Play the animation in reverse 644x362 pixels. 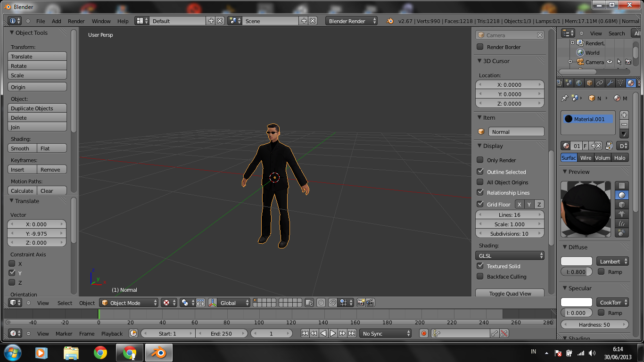tap(323, 334)
